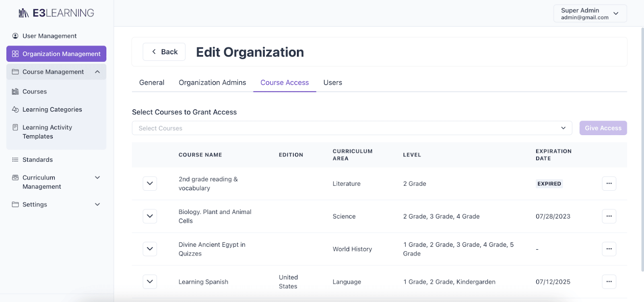
Task: Expand the Curriculum Management sidebar section
Action: point(97,177)
